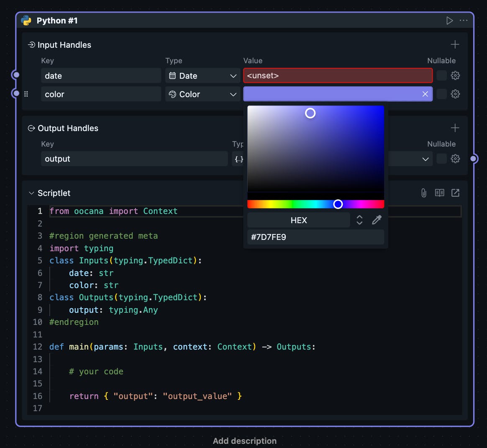Image resolution: width=487 pixels, height=448 pixels.
Task: Click line number 17 in the gutter
Action: 37,408
